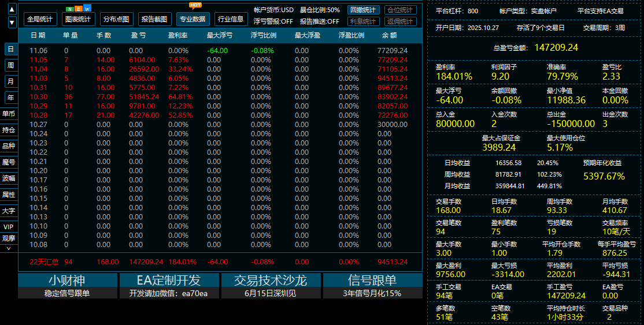Open the 观摩 sidebar item

click(9, 238)
